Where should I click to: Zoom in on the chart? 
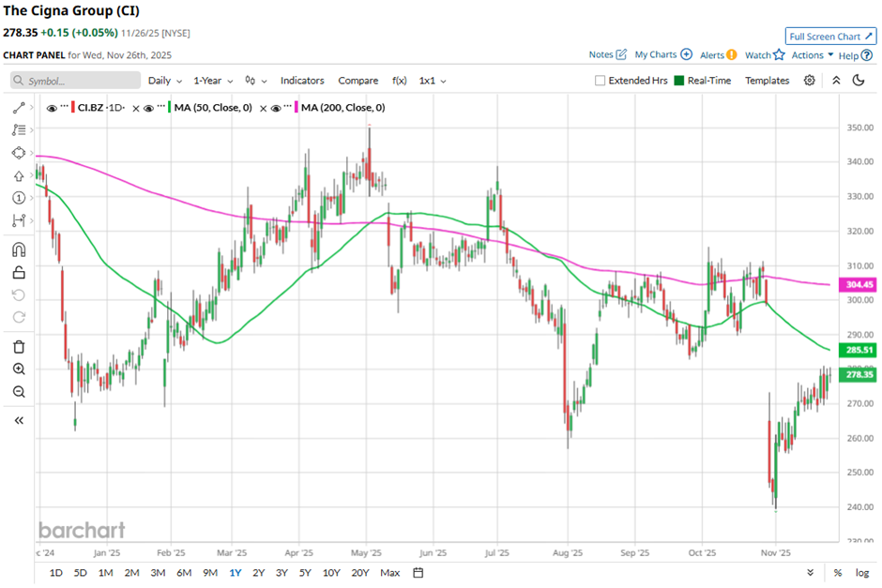pyautogui.click(x=19, y=369)
